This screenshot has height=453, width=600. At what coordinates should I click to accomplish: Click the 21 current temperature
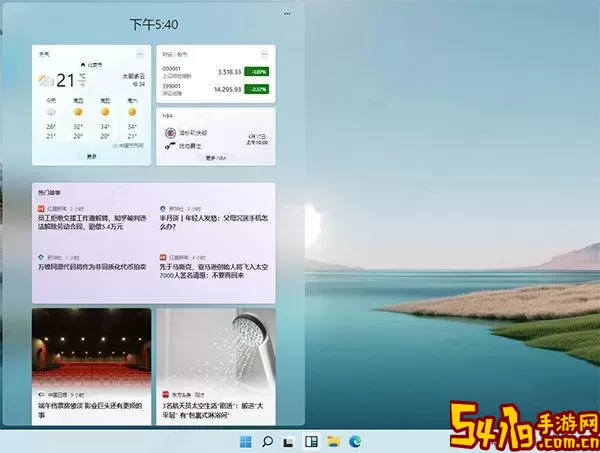65,80
